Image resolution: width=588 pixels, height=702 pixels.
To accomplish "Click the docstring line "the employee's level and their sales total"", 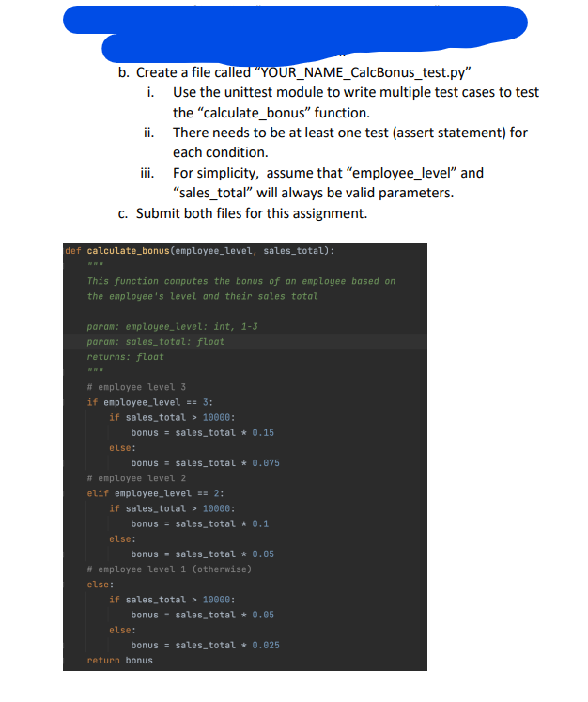I will pyautogui.click(x=202, y=296).
